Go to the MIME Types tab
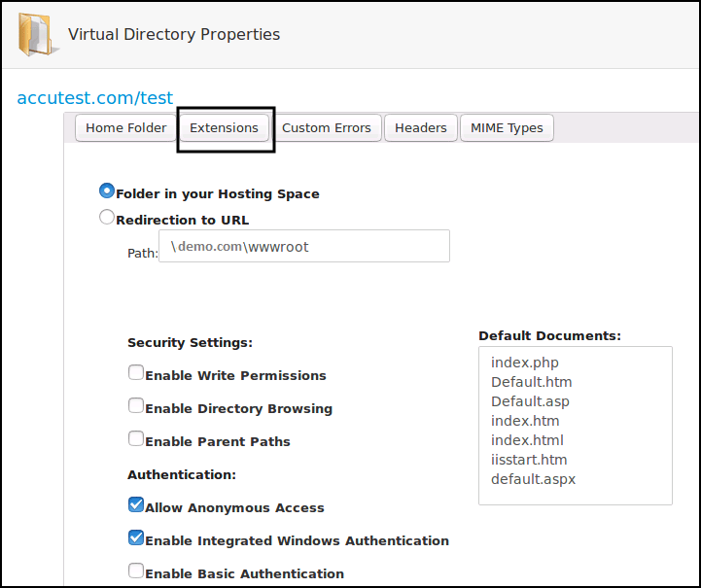The width and height of the screenshot is (701, 588). coord(507,128)
